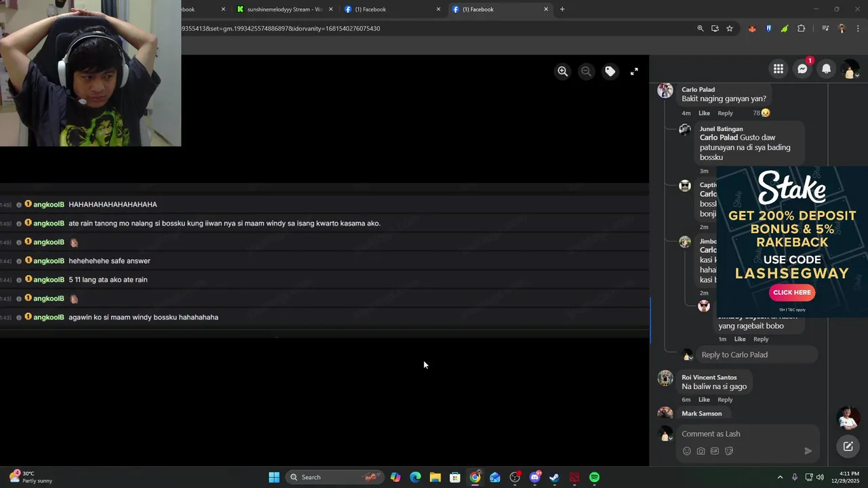Open Mark Samson's profile name

point(701,413)
